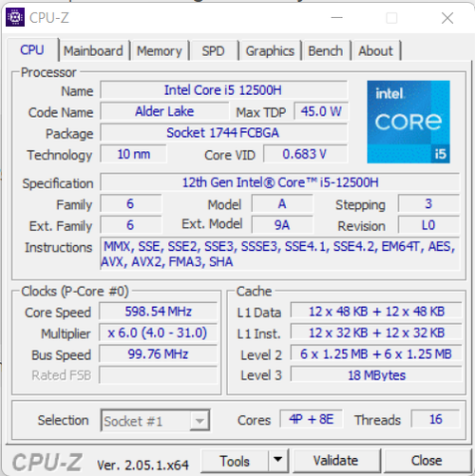Click the Ext. Model value 9A
This screenshot has height=476, width=475.
282,225
